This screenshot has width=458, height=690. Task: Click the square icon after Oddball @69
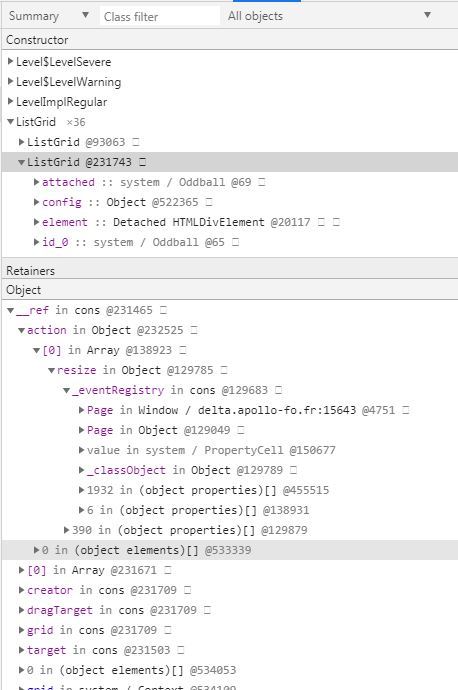[262, 182]
